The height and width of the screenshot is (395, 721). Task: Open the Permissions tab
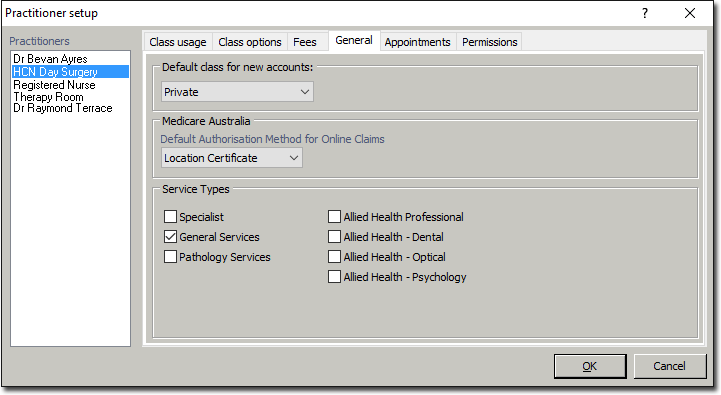pos(490,42)
